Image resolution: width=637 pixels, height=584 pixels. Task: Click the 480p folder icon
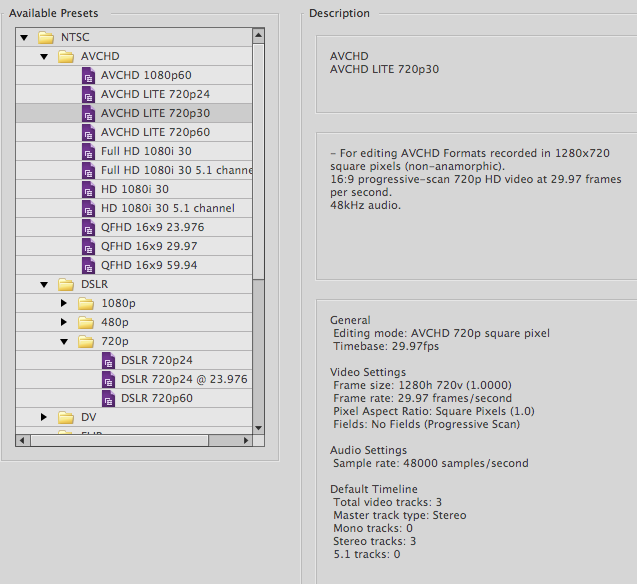(x=86, y=322)
